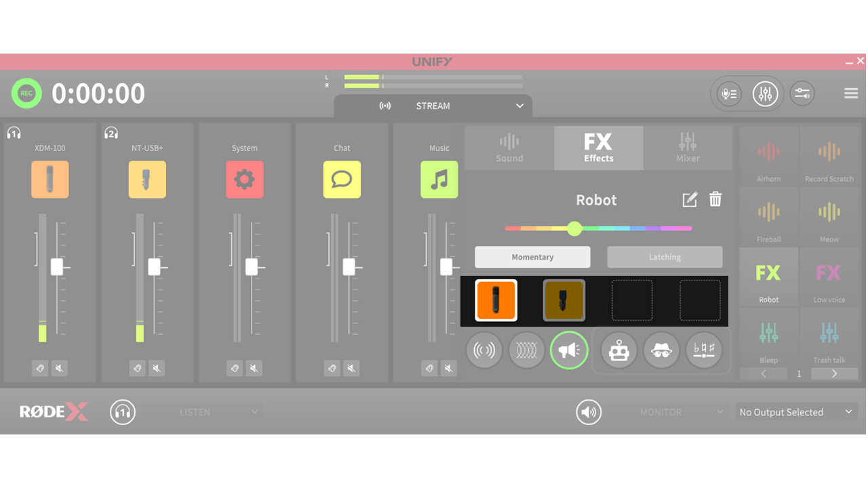Adjust the XDM-100 channel fader
Image resolution: width=868 pixels, height=488 pixels.
coord(57,267)
